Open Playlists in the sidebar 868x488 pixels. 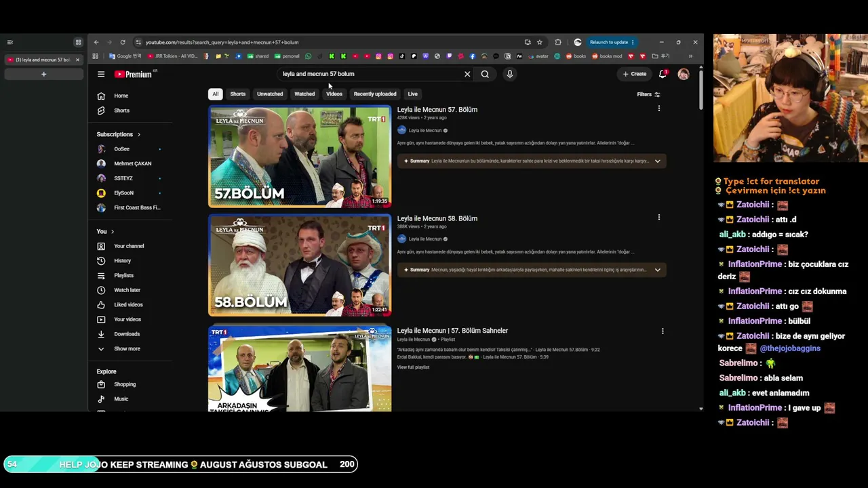[x=129, y=275]
